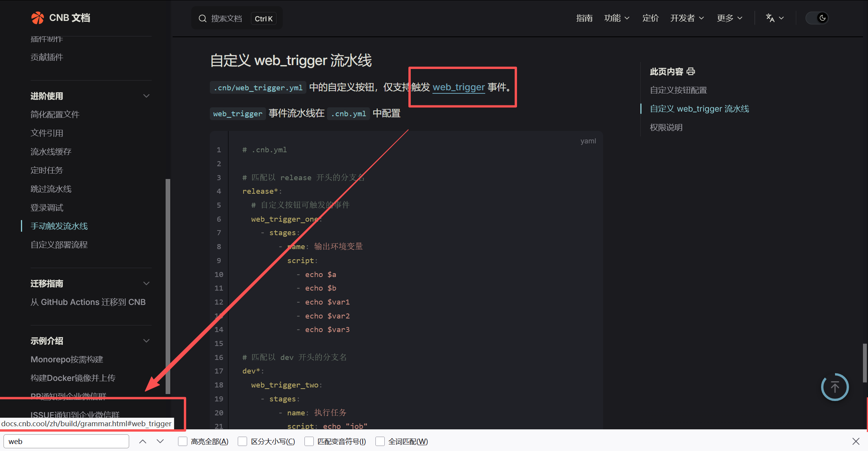The width and height of the screenshot is (868, 451).
Task: Open the language translation switcher icon
Action: point(771,18)
